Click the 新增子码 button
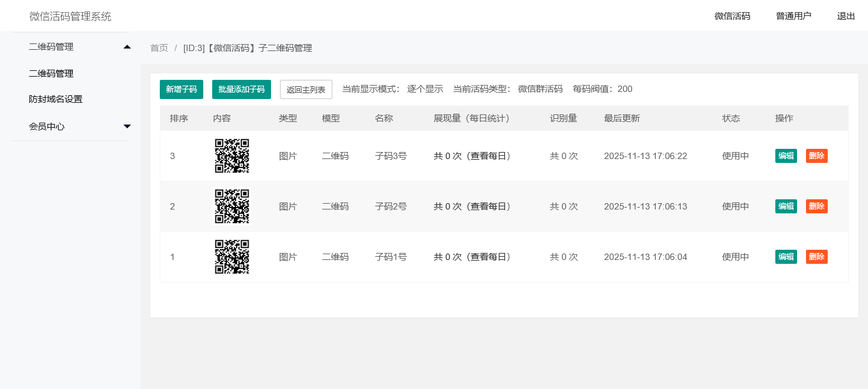Screen dimensions: 868x389 [x=182, y=89]
